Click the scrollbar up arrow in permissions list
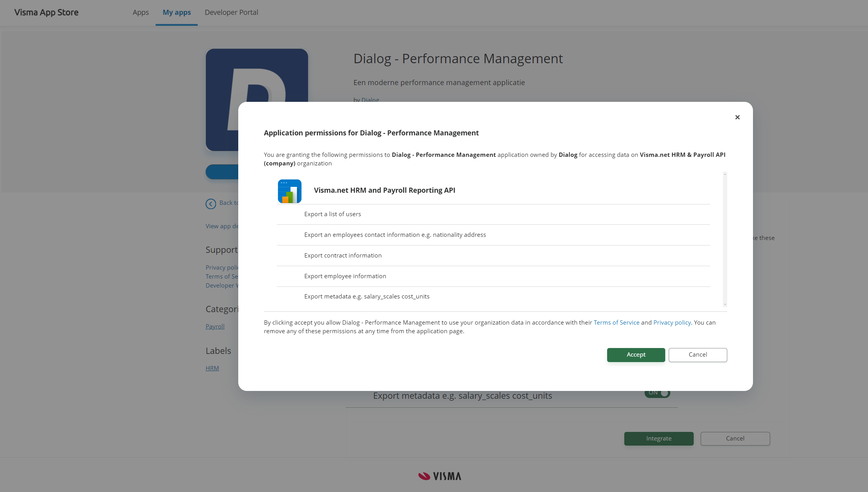The image size is (868, 492). 725,174
